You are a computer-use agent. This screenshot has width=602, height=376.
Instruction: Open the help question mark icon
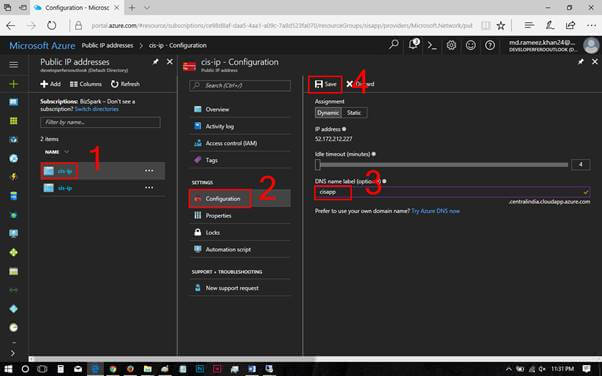point(490,45)
